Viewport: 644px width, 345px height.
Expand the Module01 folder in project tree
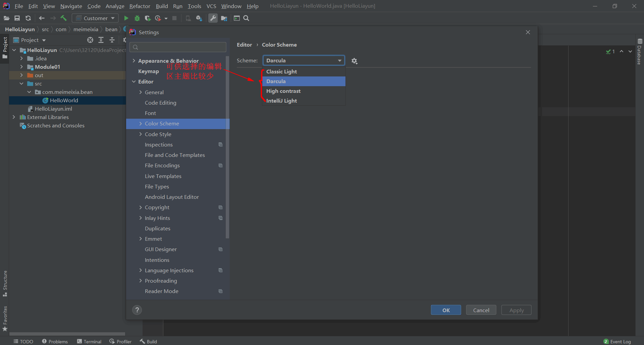click(x=21, y=67)
